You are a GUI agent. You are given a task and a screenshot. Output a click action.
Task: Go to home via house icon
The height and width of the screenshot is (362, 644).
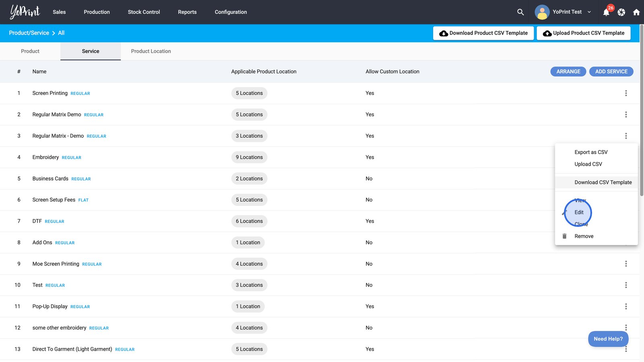[x=636, y=12]
